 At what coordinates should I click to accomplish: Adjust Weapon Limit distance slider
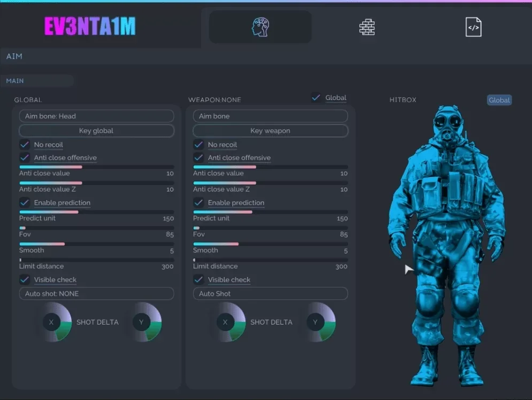coord(271,260)
